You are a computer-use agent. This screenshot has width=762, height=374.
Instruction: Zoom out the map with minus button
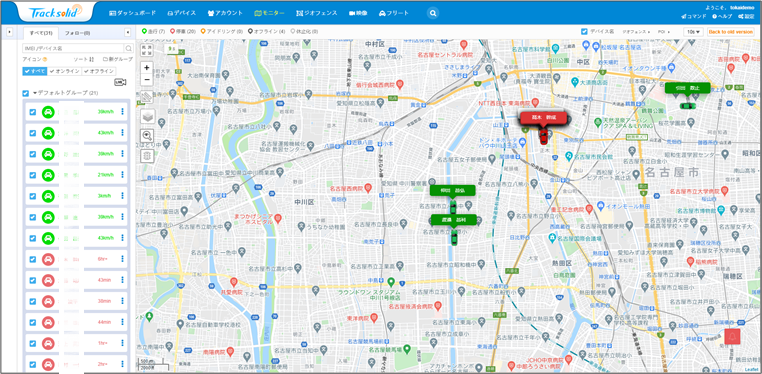coord(147,79)
